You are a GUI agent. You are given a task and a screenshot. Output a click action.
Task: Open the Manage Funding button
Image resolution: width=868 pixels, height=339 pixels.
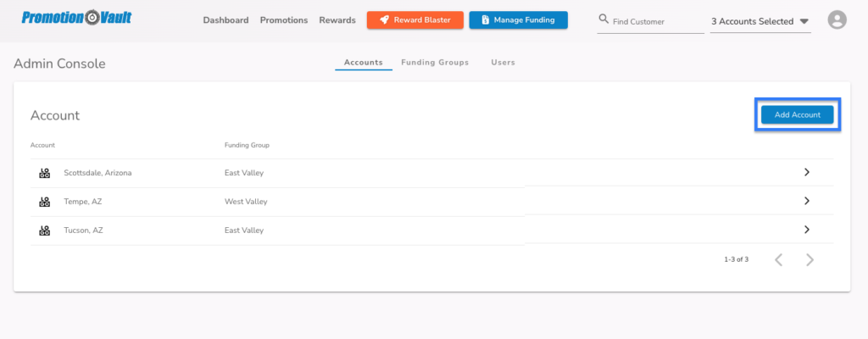coord(518,20)
